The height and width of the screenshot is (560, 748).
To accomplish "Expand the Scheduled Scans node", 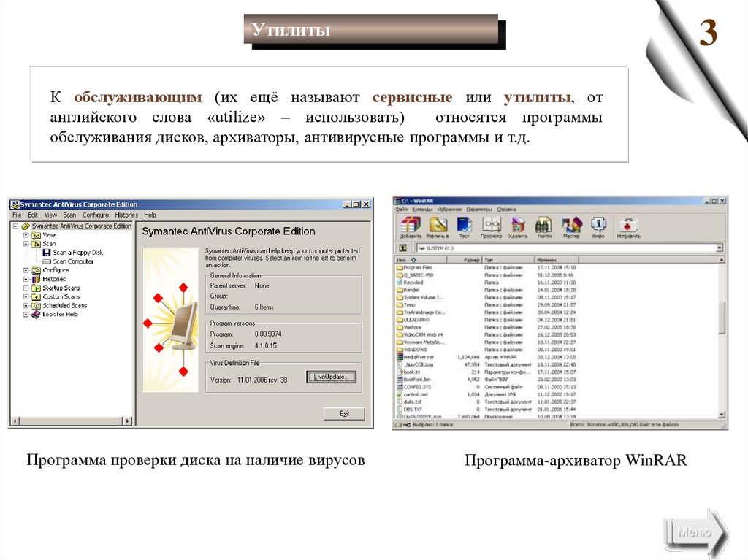I will tap(26, 305).
